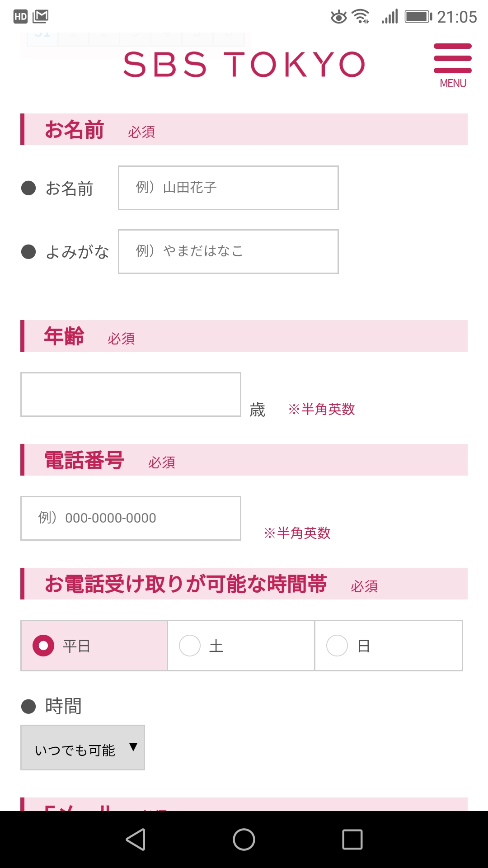Screen dimensions: 488x868
Task: Click the dropdown arrow on 時間 select
Action: click(133, 747)
